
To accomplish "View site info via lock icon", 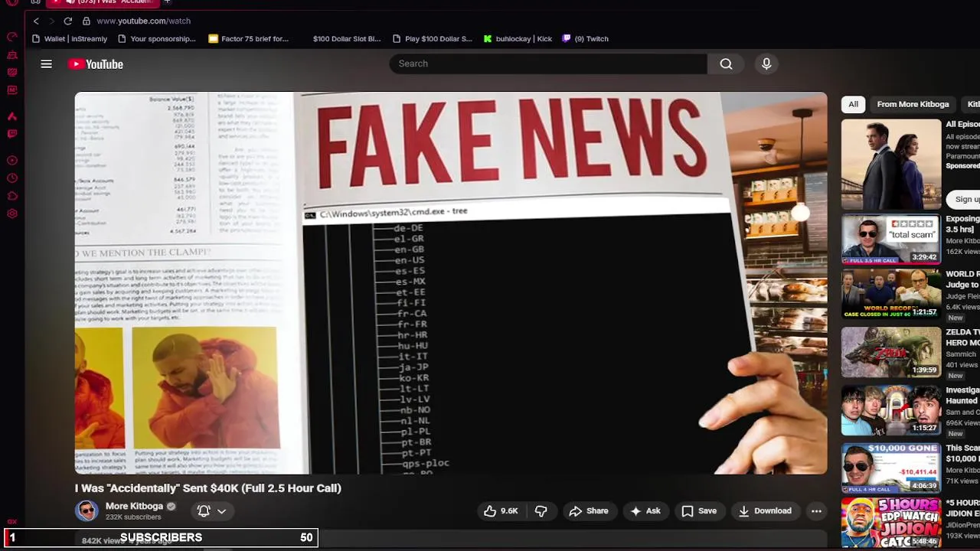I will pyautogui.click(x=86, y=21).
